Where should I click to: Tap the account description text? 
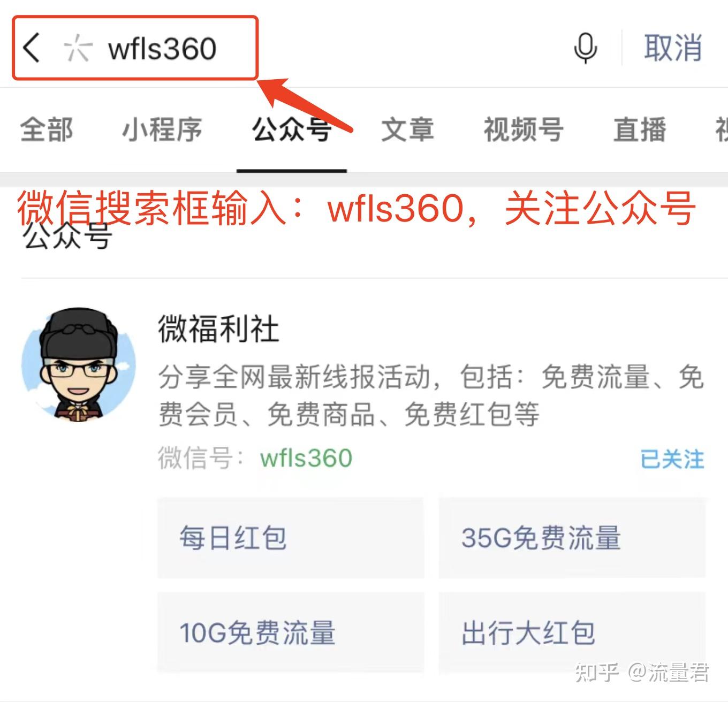[x=431, y=395]
